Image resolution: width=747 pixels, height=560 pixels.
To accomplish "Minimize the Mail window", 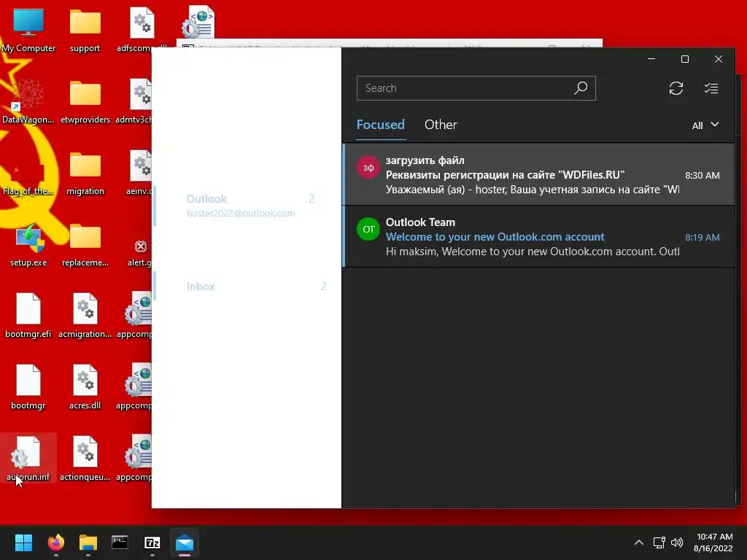I will 651,59.
